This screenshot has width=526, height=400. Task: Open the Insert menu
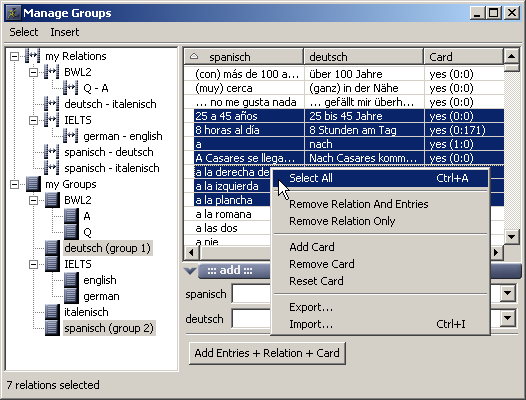65,32
